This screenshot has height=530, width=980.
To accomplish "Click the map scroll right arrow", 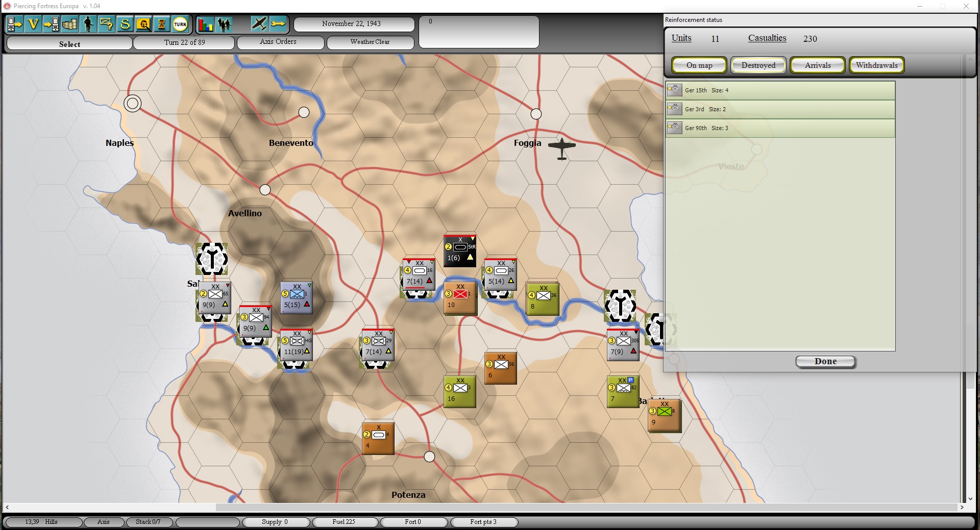I will click(962, 508).
